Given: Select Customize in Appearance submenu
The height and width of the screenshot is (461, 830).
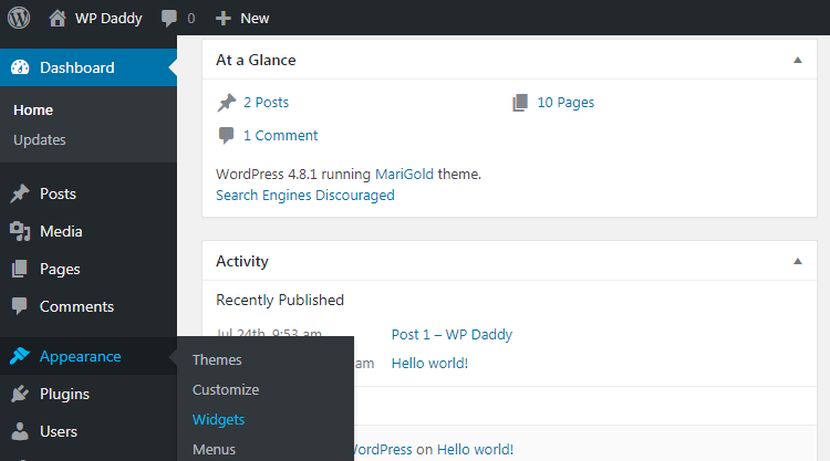Looking at the screenshot, I should pos(226,390).
